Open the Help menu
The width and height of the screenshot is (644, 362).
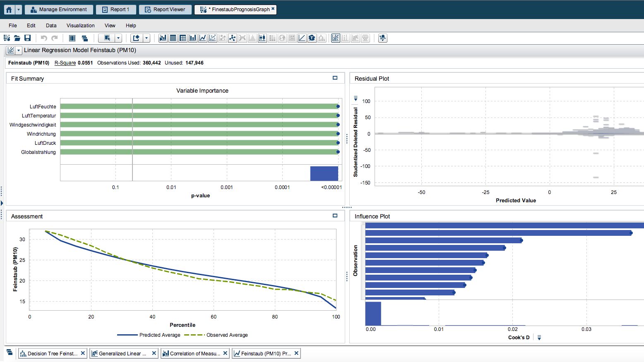[x=131, y=26]
